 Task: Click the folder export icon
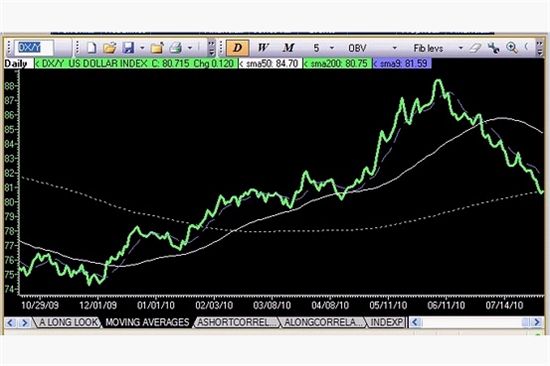[x=157, y=48]
